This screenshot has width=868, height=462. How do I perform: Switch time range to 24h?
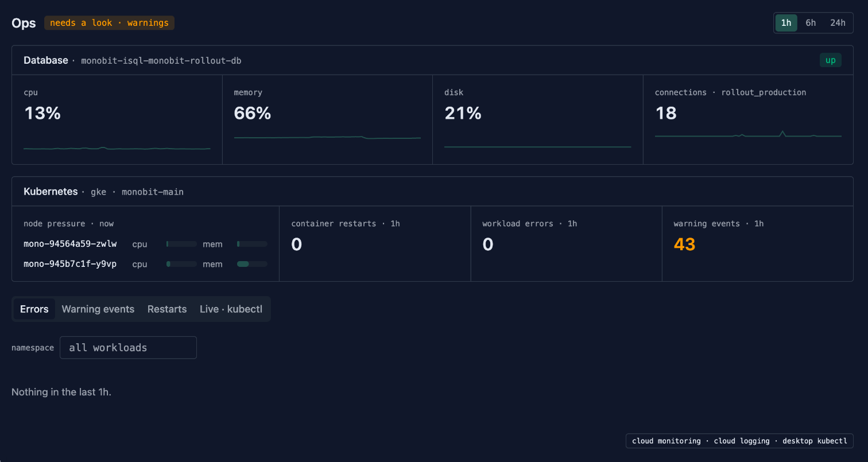(x=838, y=23)
